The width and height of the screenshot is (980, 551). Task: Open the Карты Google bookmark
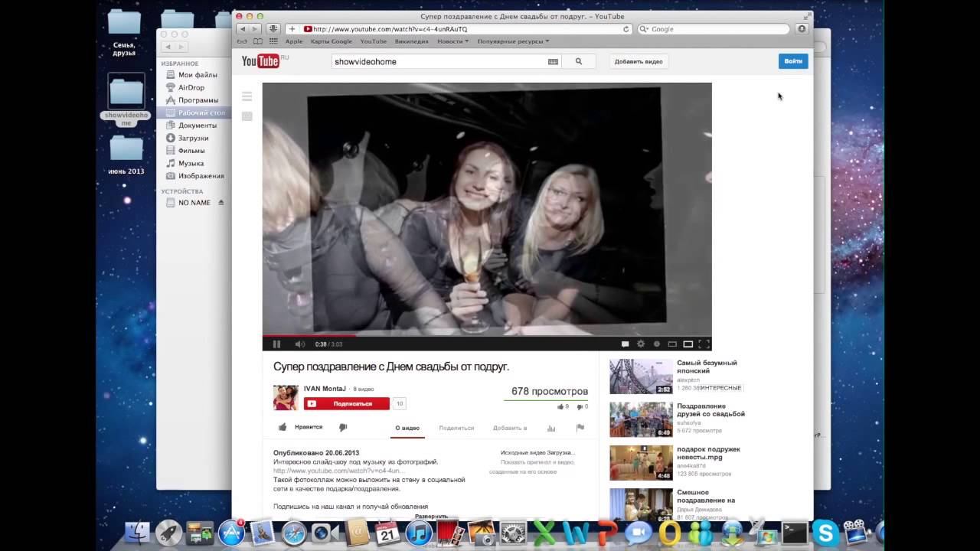point(332,41)
